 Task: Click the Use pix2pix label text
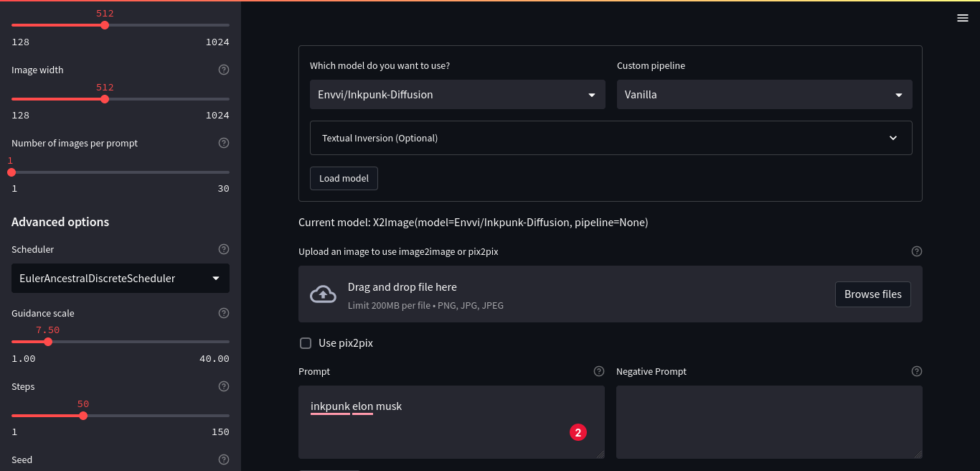click(346, 343)
